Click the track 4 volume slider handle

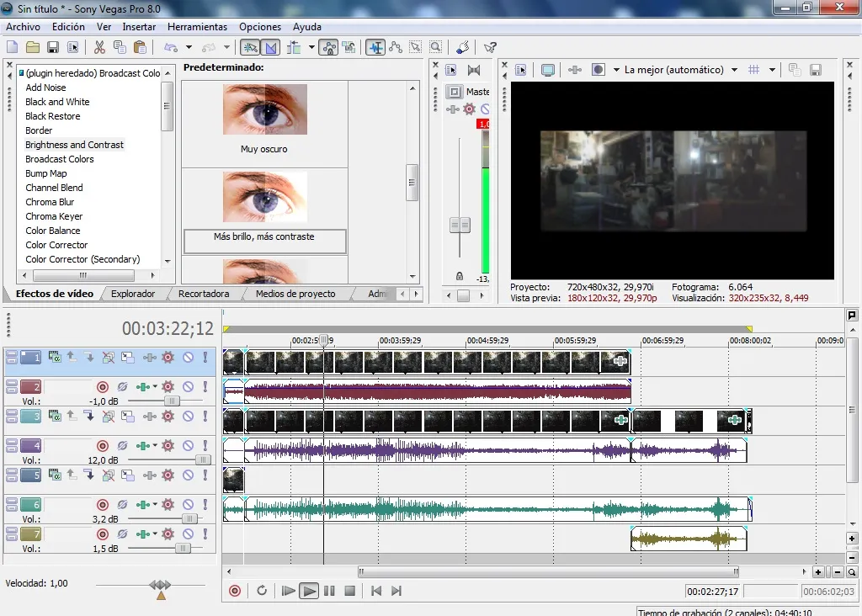tap(203, 460)
